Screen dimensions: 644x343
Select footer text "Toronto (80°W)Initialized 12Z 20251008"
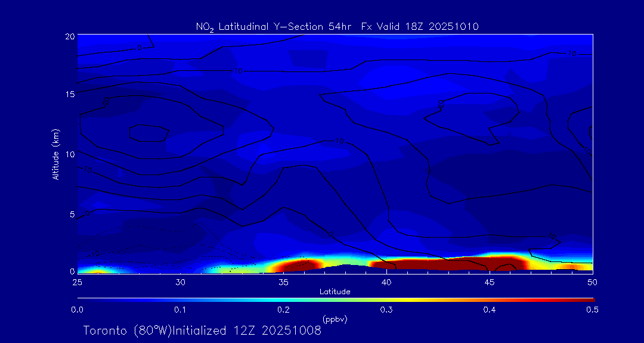coord(203,330)
